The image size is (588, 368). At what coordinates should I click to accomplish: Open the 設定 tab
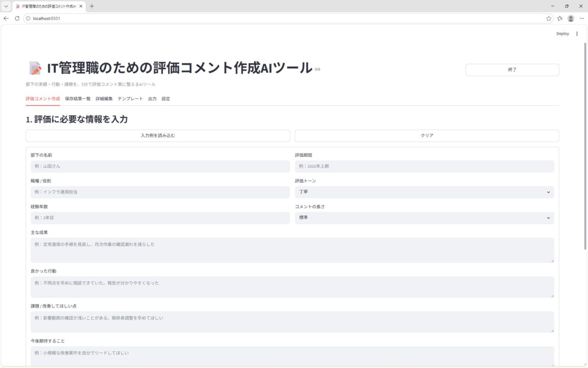[x=166, y=99]
